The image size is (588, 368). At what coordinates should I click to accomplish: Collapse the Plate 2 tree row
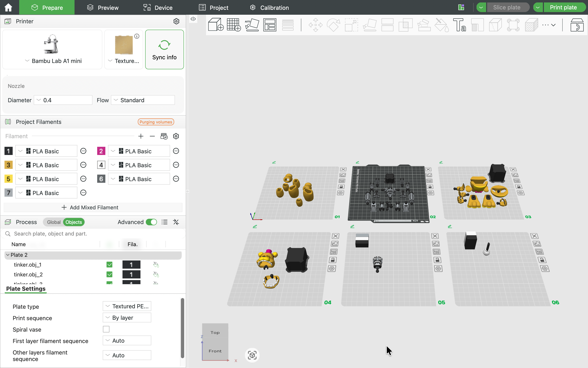click(x=8, y=255)
